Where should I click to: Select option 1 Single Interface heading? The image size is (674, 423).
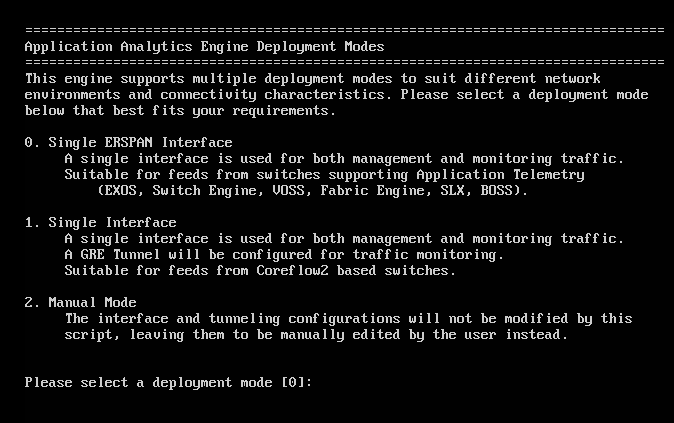[101, 222]
